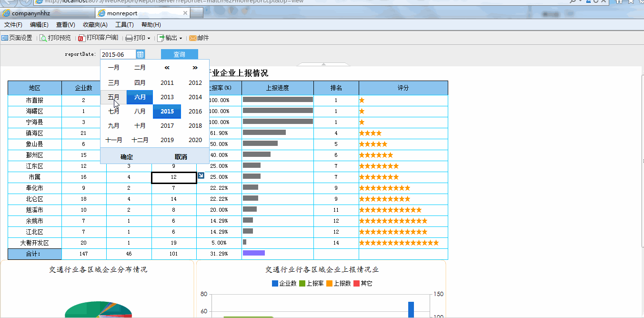Collapse the parameter panel via the up-arrow handle

[x=323, y=64]
